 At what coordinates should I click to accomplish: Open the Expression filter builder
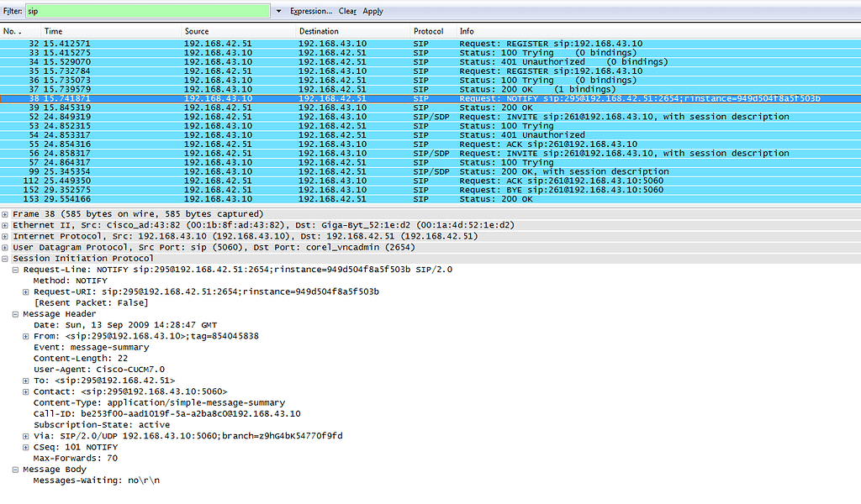pos(310,11)
